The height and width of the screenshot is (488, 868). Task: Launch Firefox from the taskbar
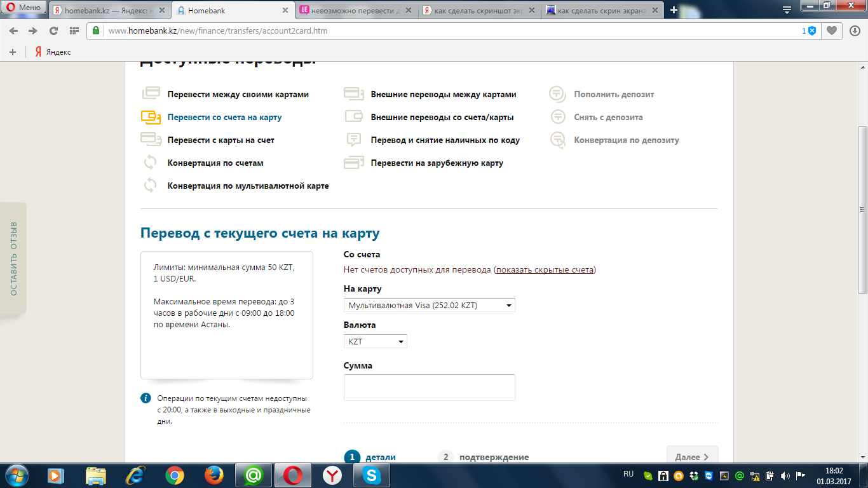coord(214,475)
